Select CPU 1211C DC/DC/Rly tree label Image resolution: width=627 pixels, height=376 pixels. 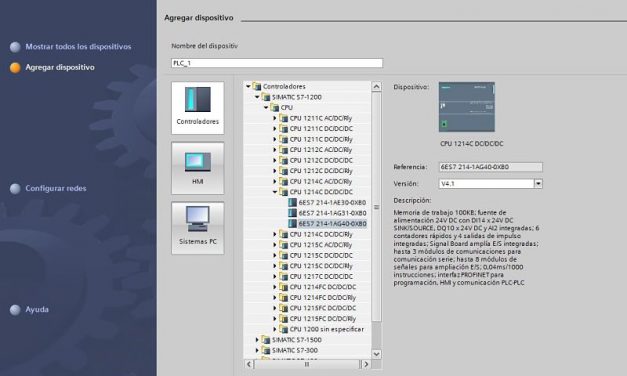321,139
